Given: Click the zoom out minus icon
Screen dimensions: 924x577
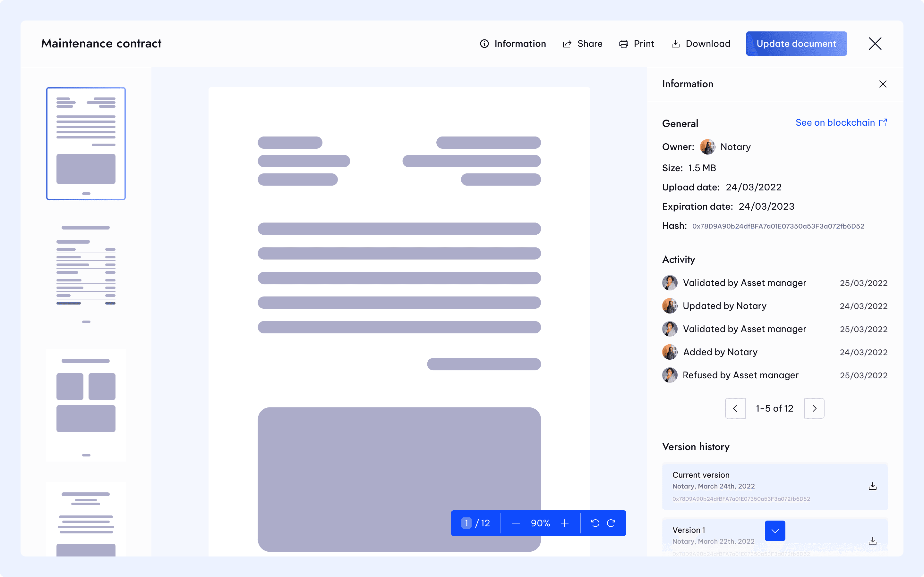Looking at the screenshot, I should pos(516,523).
